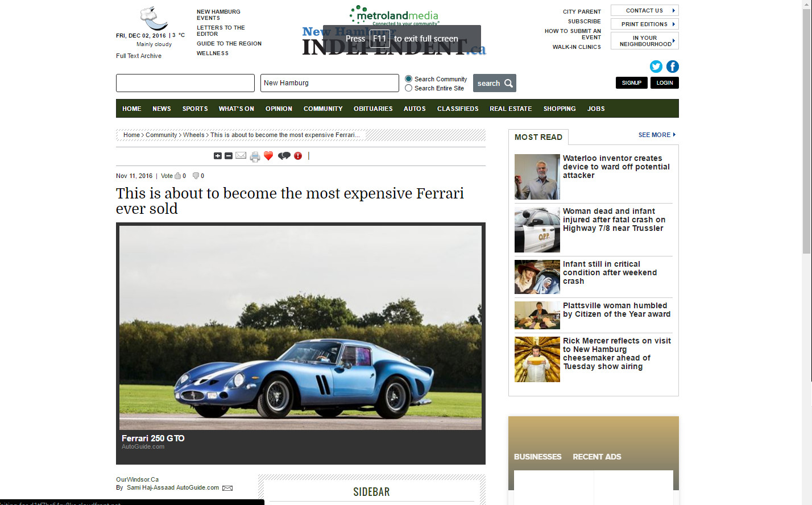Switch to the Recent Ads tab
812x505 pixels.
click(x=597, y=457)
